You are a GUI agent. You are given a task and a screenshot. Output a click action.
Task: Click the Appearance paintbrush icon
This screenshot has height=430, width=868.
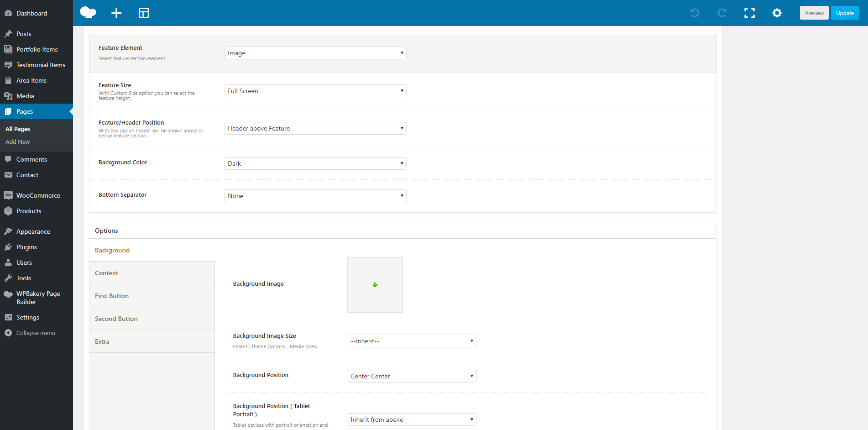8,231
